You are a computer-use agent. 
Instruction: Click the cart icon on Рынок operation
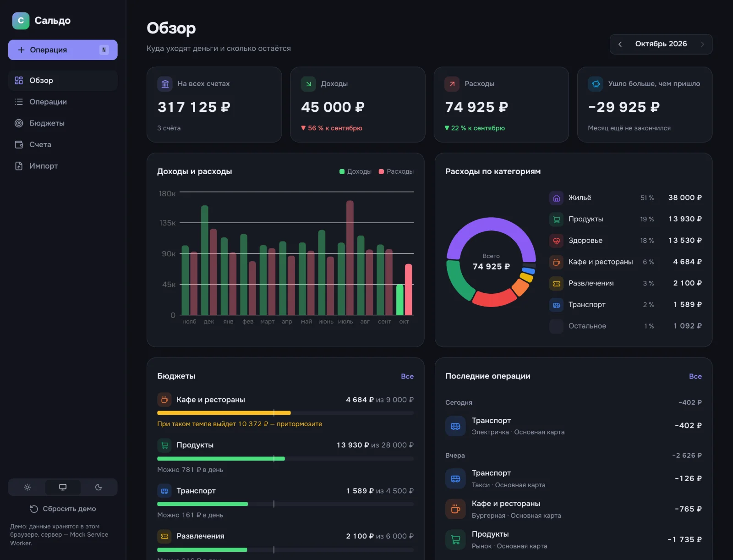(x=455, y=540)
